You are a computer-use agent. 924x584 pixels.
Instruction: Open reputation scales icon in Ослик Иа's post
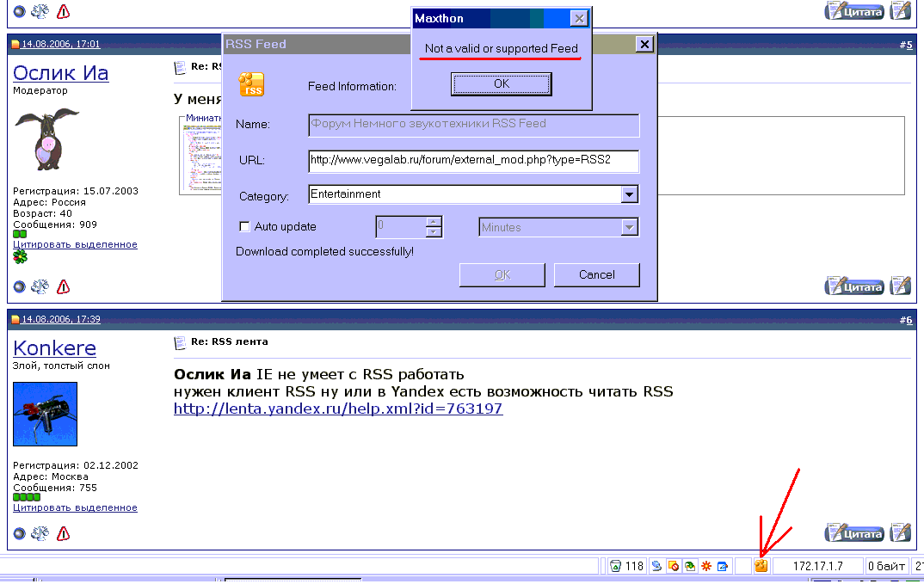click(x=40, y=286)
